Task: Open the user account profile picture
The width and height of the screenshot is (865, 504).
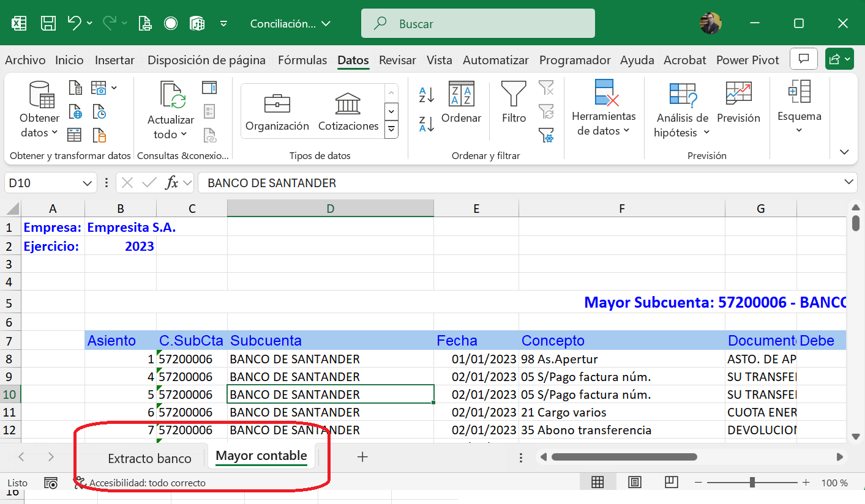Action: tap(710, 23)
